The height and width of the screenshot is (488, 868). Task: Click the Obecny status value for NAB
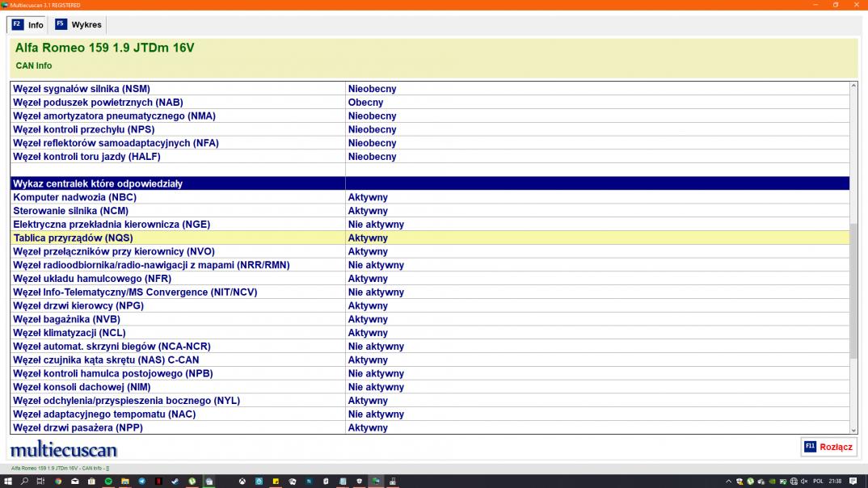tap(365, 103)
